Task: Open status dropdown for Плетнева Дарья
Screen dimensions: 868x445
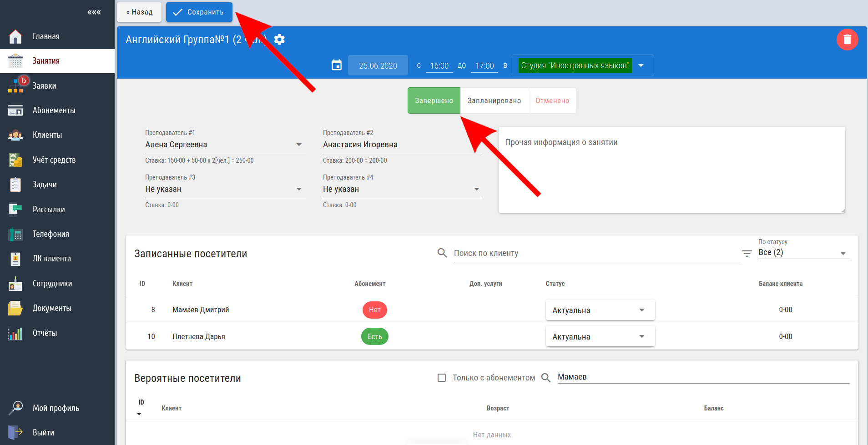Action: pyautogui.click(x=600, y=336)
